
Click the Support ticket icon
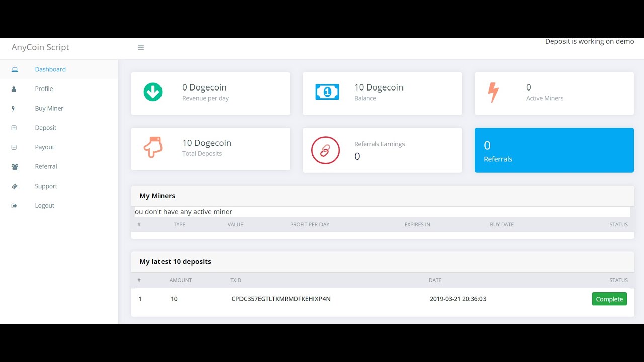pos(14,186)
